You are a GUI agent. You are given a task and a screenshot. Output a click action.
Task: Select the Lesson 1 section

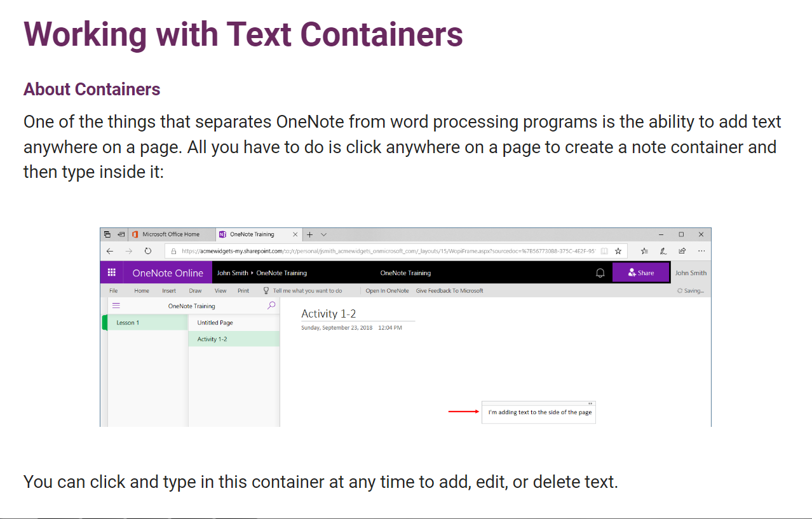click(148, 323)
